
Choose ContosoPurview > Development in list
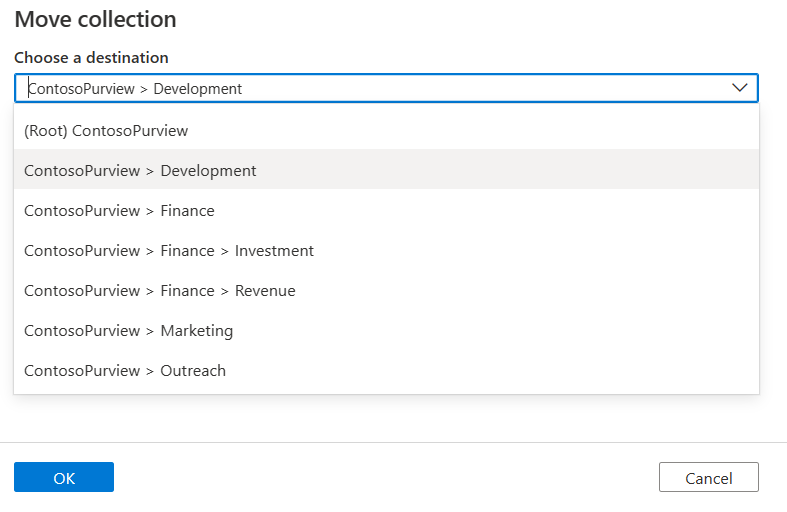[386, 171]
